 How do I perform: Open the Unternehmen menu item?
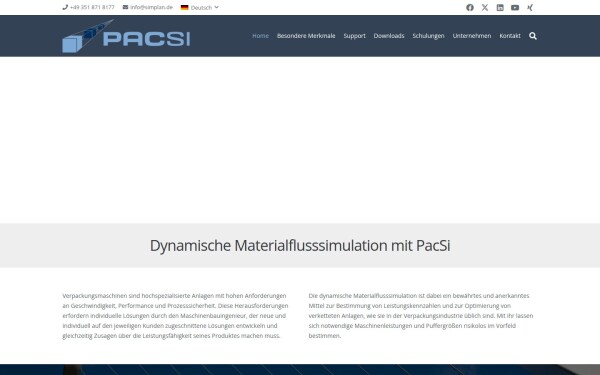(471, 36)
